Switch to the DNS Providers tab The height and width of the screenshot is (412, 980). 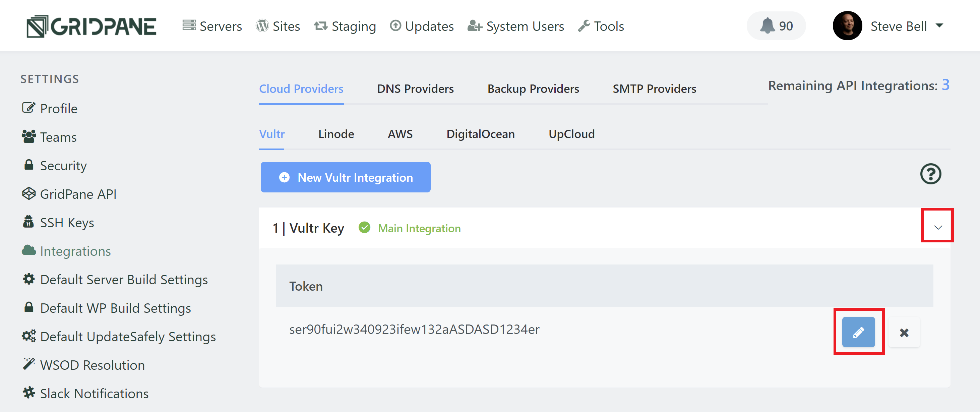[x=416, y=89]
